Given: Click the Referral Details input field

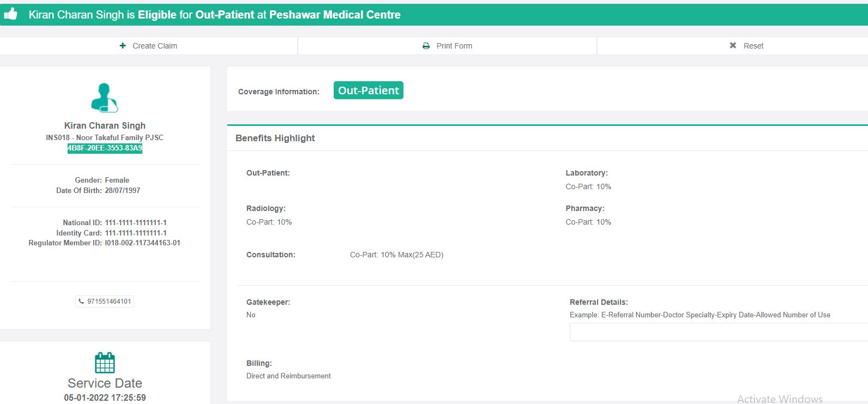Looking at the screenshot, I should (x=718, y=332).
